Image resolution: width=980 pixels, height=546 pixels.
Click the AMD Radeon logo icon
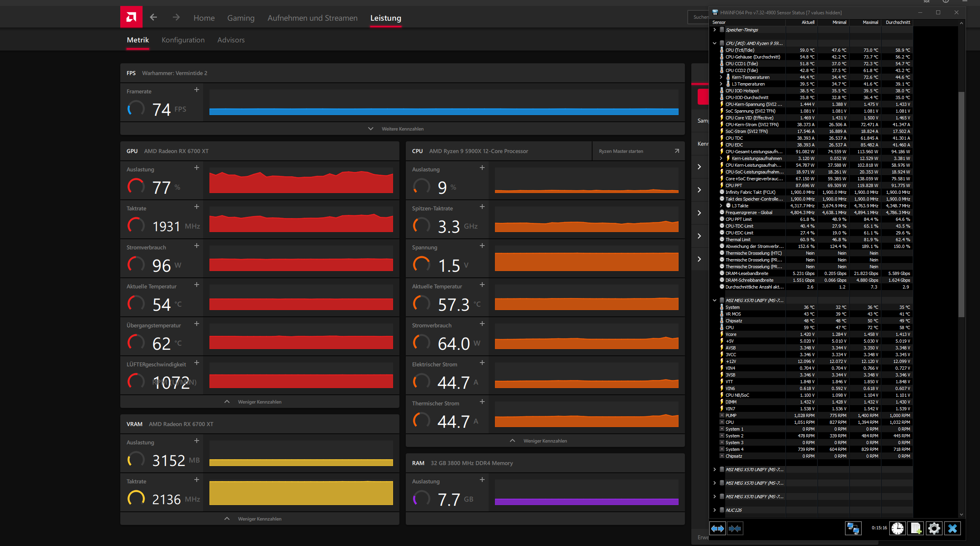point(131,17)
